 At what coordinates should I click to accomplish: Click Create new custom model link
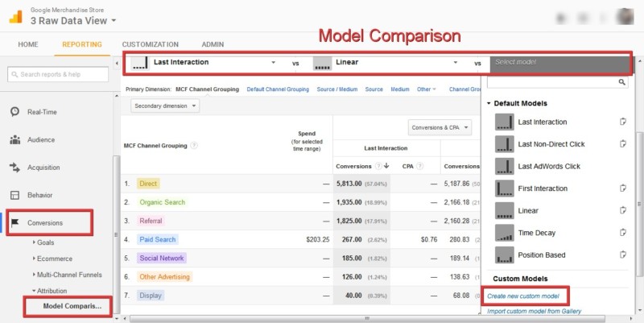(x=525, y=296)
